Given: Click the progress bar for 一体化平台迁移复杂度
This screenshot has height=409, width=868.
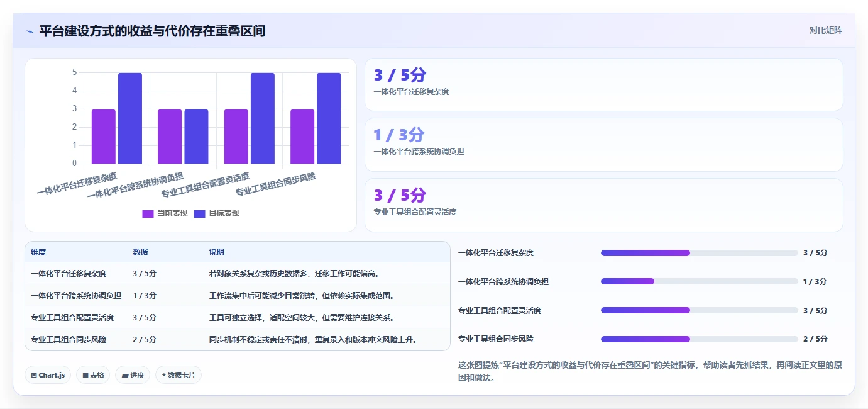Looking at the screenshot, I should coord(700,253).
